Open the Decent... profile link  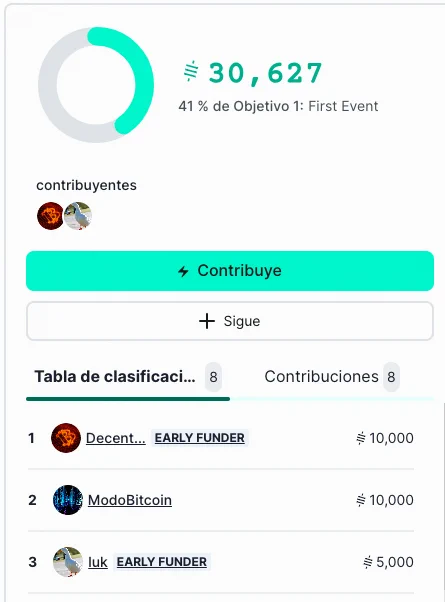[x=116, y=438]
